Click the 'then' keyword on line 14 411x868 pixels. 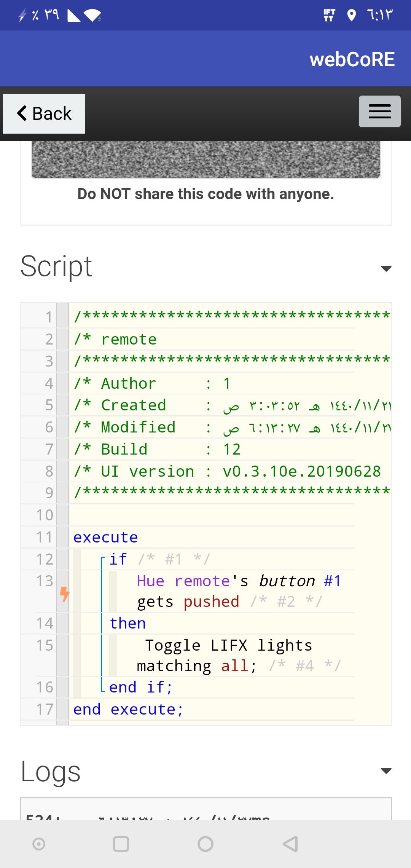click(127, 623)
